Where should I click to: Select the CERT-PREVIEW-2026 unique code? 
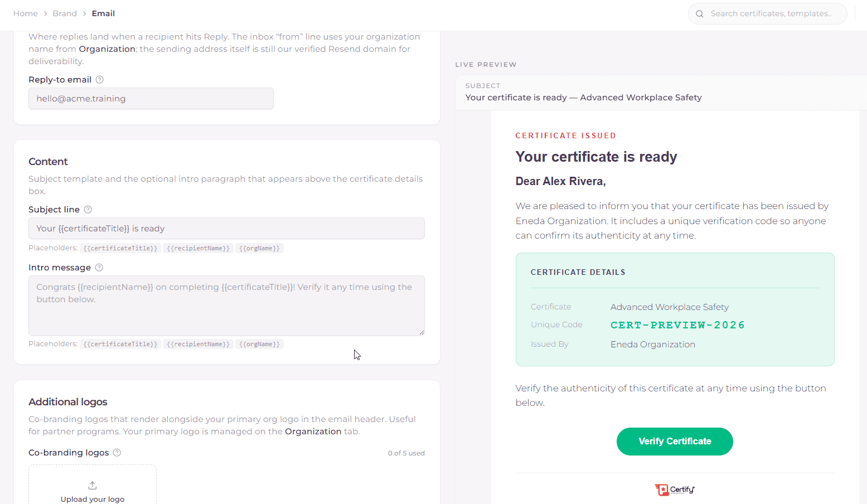(x=677, y=325)
